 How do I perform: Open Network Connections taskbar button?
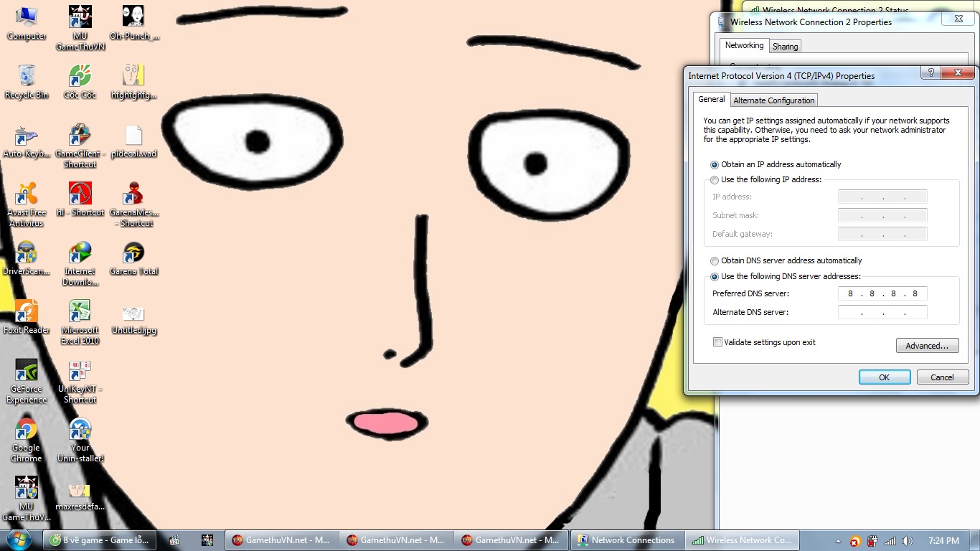(626, 541)
